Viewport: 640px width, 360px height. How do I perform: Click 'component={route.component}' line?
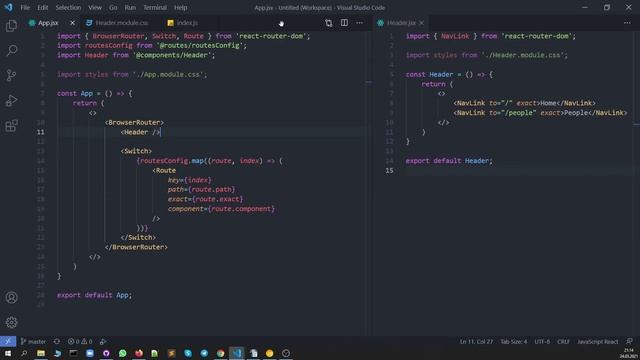tap(221, 209)
